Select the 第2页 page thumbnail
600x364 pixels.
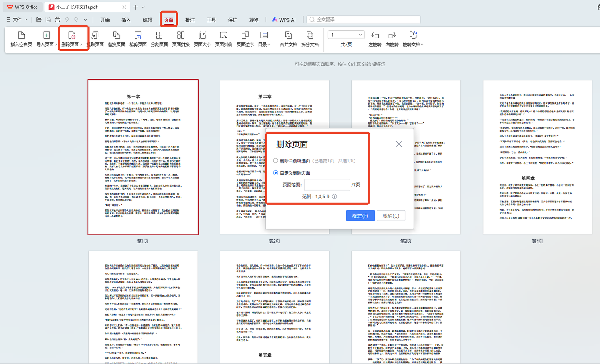[274, 157]
